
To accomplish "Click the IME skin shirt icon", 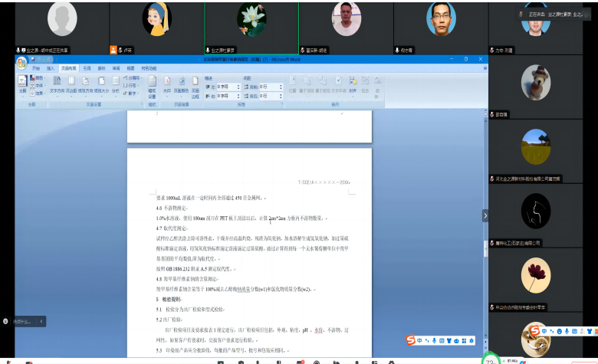I will (x=449, y=341).
